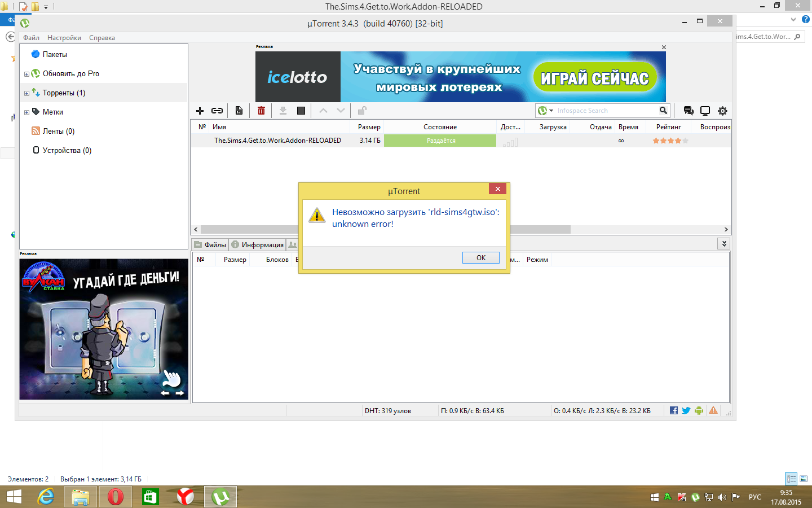The height and width of the screenshot is (508, 812).
Task: Expand the 'Метки' tree node
Action: click(27, 112)
